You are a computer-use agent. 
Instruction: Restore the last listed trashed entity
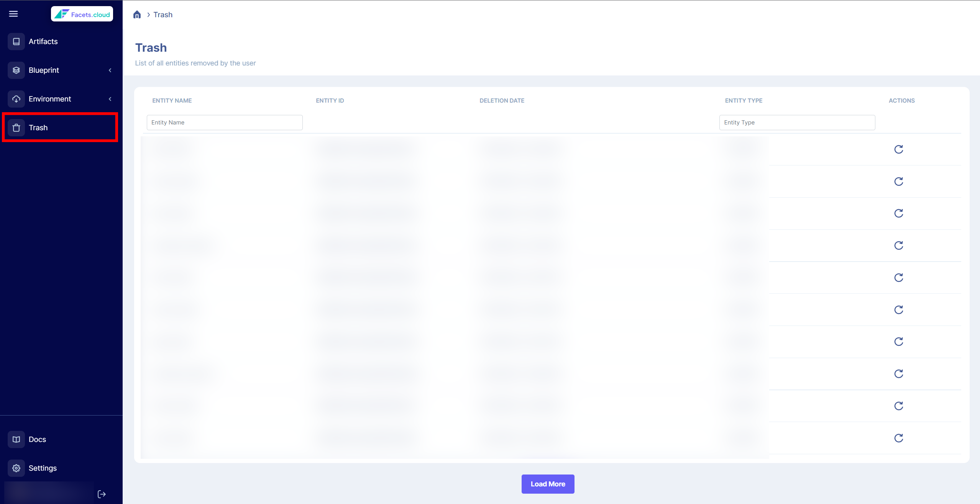(x=898, y=438)
